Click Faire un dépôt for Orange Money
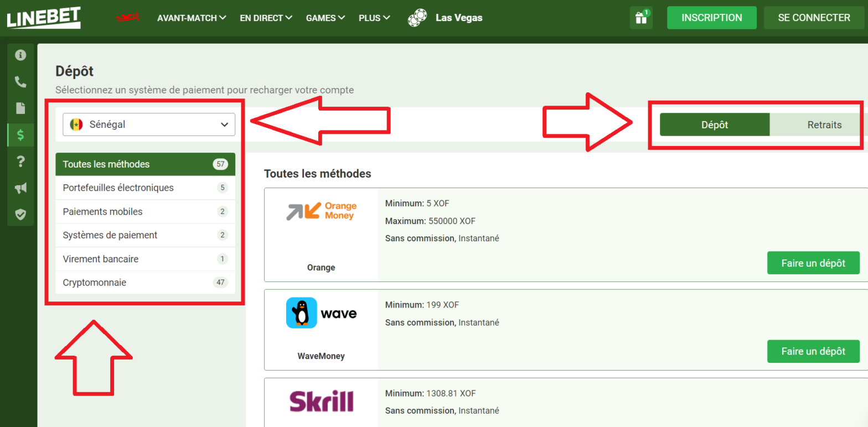The width and height of the screenshot is (868, 427). point(813,263)
